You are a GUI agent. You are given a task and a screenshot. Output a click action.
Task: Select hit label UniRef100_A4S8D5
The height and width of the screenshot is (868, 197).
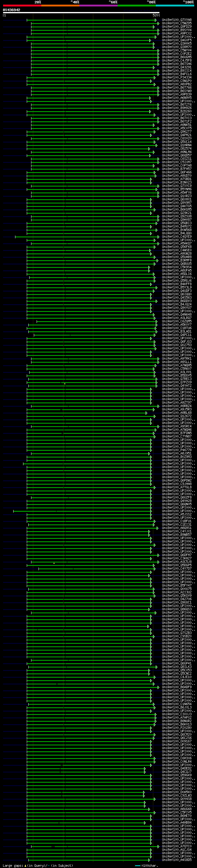coord(177,860)
